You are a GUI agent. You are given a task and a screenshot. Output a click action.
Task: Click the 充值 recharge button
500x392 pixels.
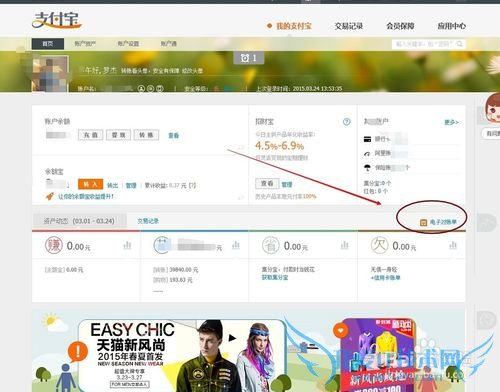pyautogui.click(x=91, y=135)
